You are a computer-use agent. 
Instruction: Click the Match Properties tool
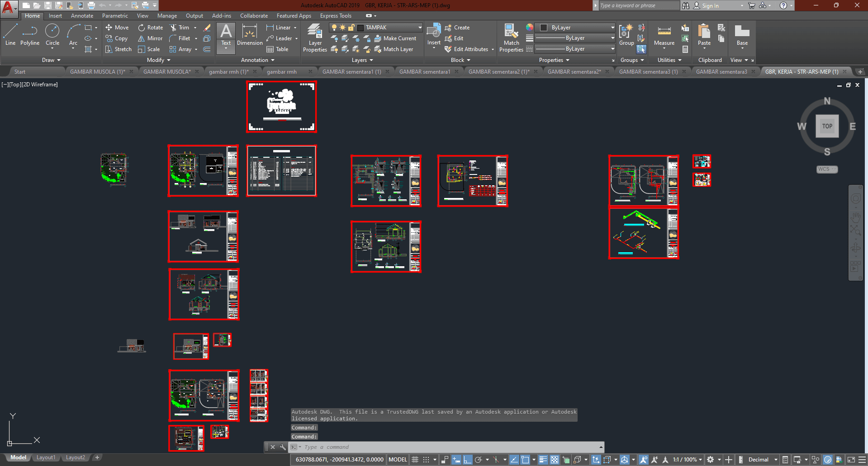511,38
